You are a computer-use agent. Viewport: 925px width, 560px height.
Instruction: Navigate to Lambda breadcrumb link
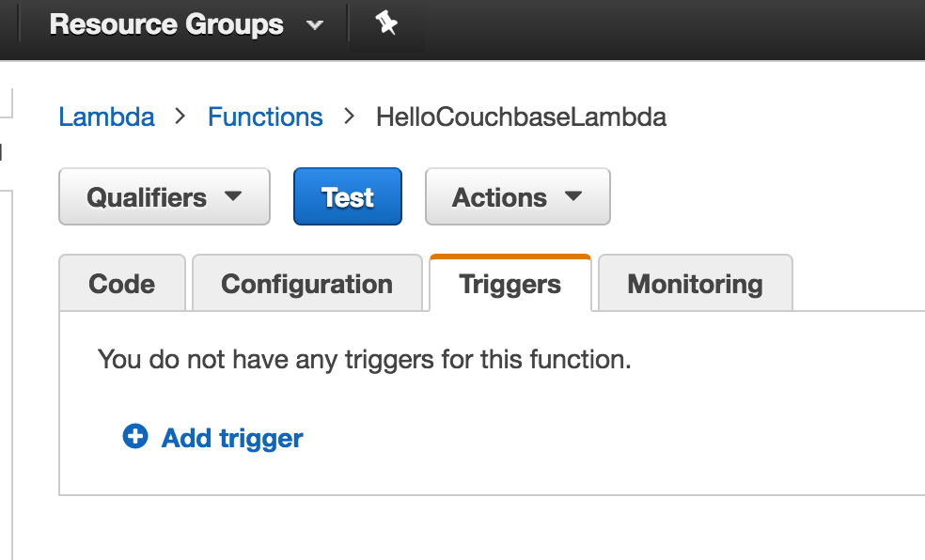click(x=106, y=117)
